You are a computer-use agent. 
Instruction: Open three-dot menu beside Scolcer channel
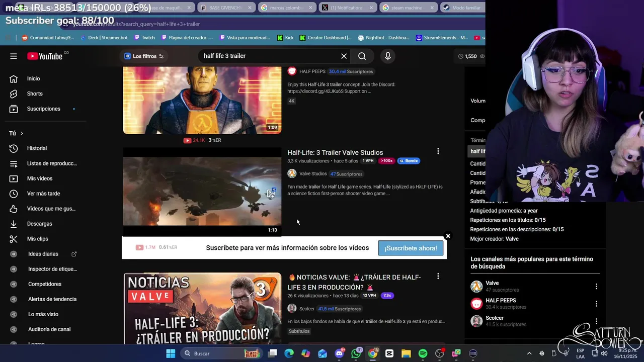pos(596,321)
